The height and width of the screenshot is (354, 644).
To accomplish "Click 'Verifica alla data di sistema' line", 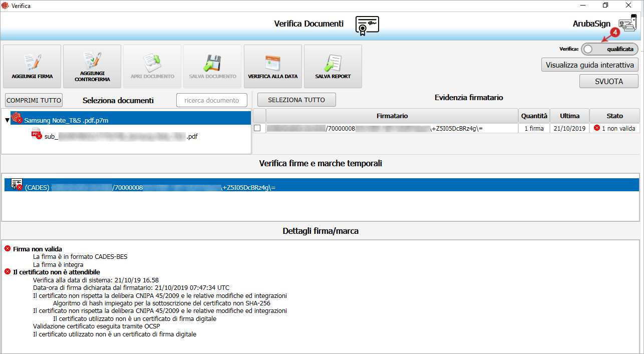I will coord(96,280).
